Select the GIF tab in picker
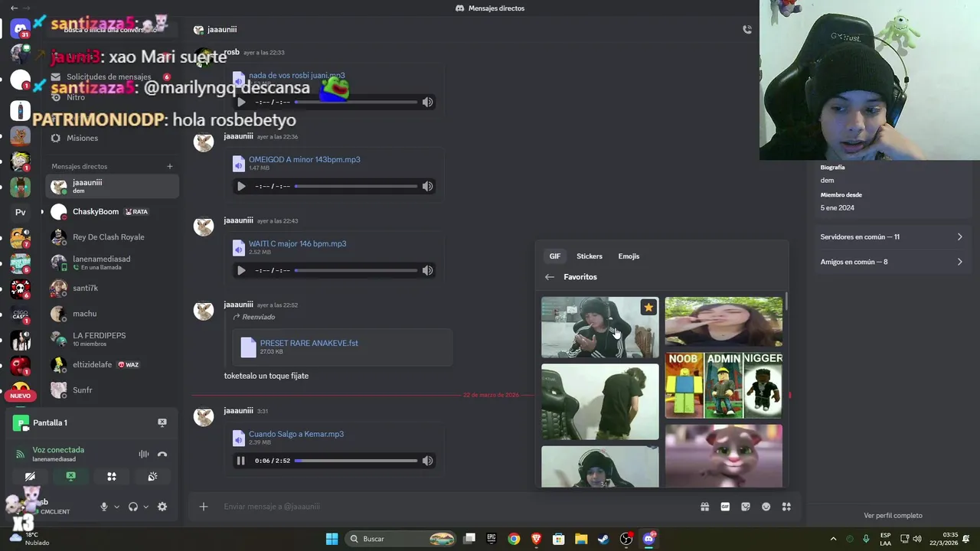This screenshot has width=980, height=551. point(555,256)
